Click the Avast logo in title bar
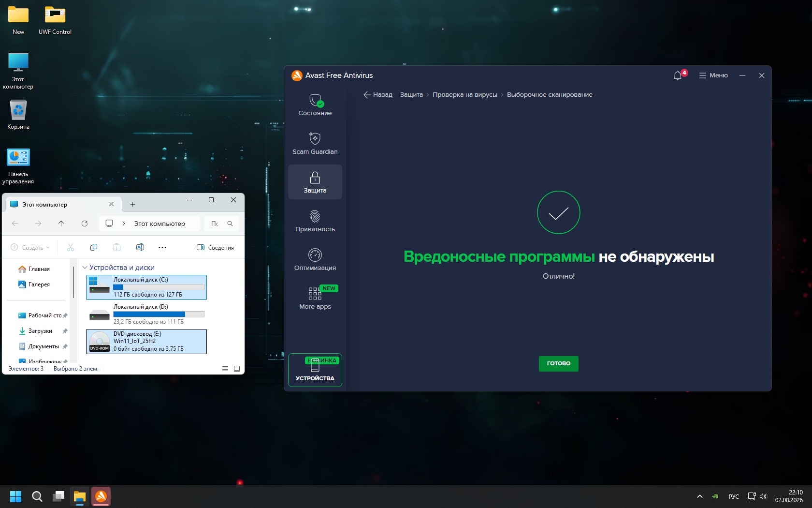 [x=297, y=75]
